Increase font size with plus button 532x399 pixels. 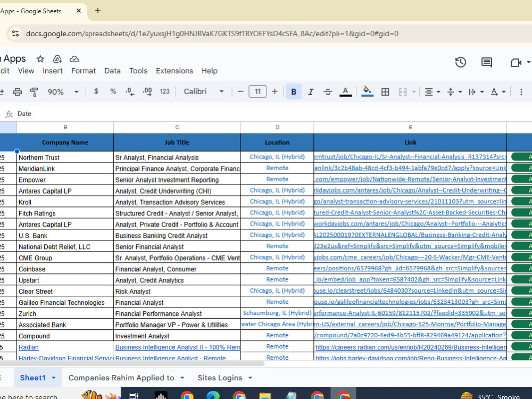[x=275, y=92]
